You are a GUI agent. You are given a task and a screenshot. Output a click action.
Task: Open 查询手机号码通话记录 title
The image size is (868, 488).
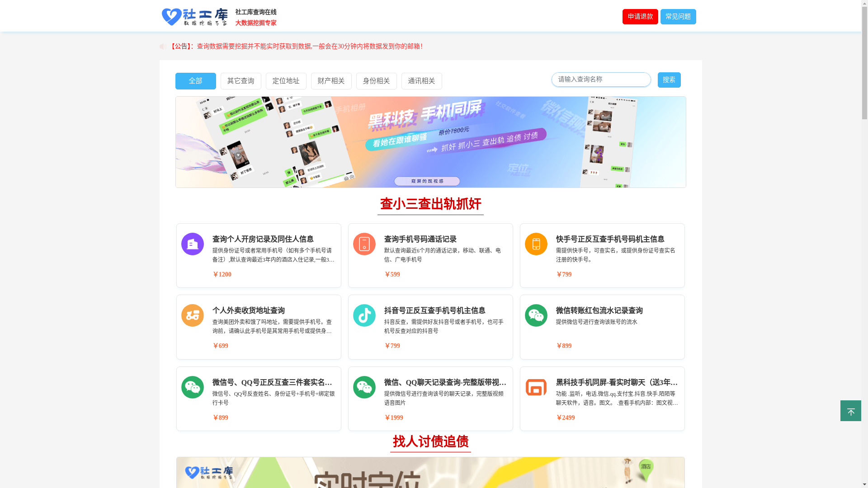[x=420, y=239]
